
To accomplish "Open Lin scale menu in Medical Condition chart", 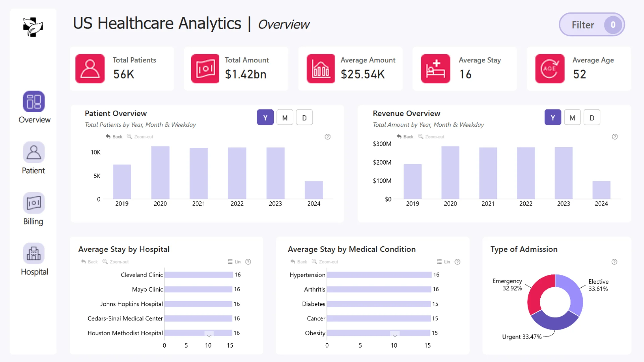I will point(443,262).
